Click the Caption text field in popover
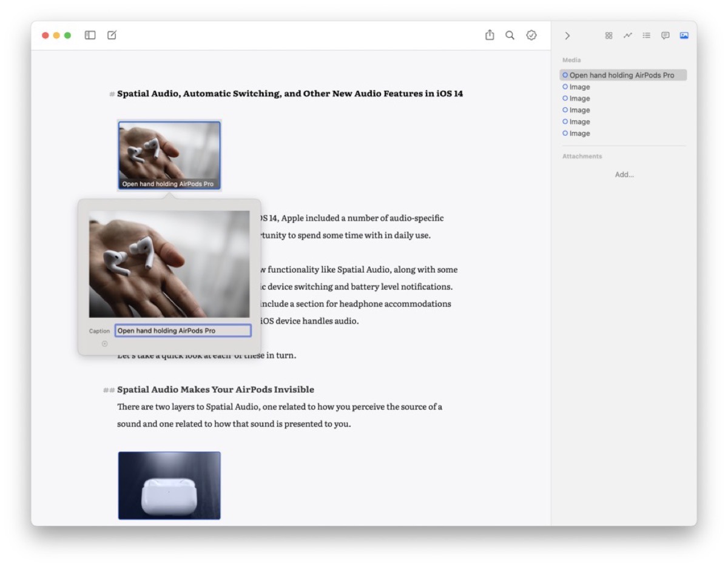Screen dimensions: 728x567 coord(183,330)
